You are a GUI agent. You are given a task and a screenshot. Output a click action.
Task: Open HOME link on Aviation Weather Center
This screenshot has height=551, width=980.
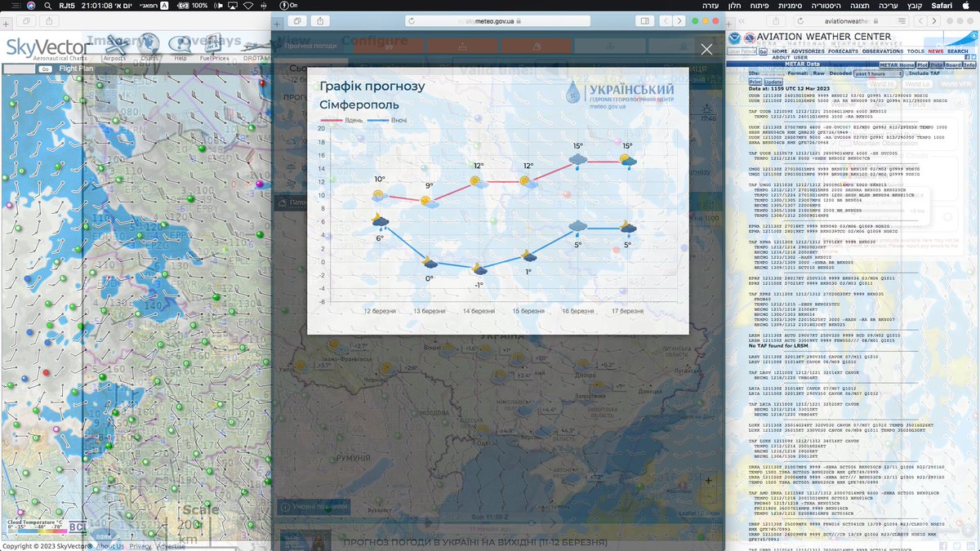pos(780,51)
